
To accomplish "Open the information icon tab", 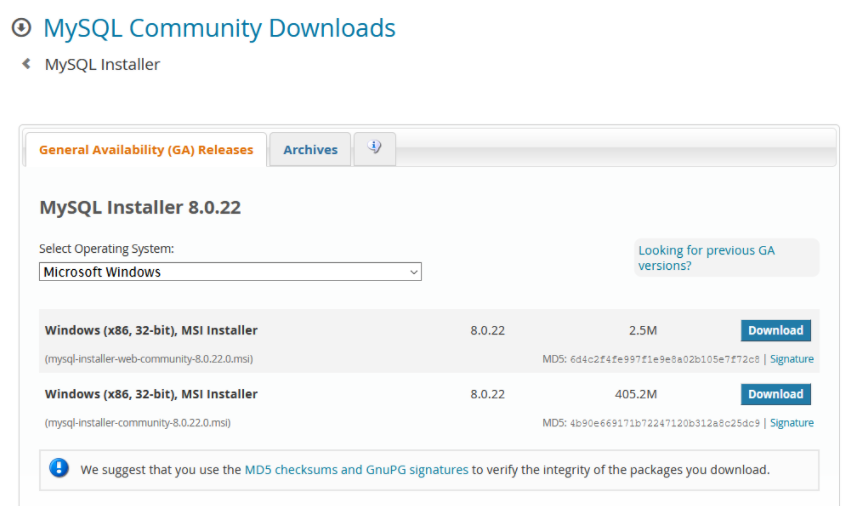I will coord(374,148).
